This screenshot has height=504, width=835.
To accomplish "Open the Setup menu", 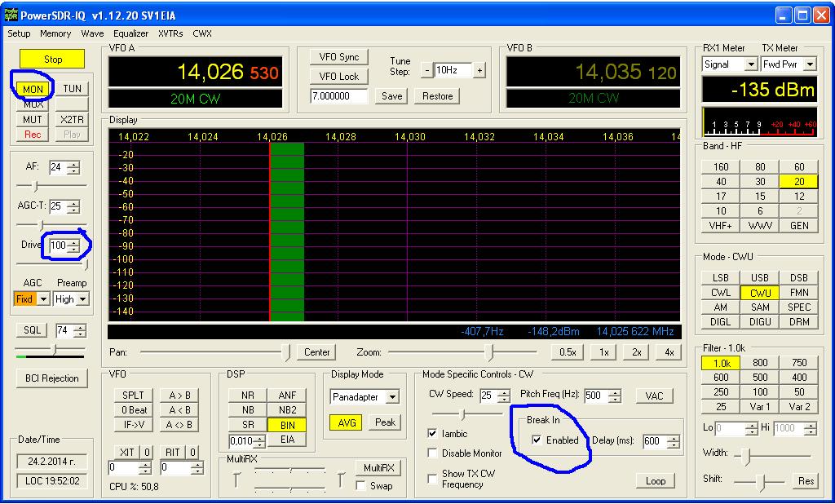I will tap(19, 33).
